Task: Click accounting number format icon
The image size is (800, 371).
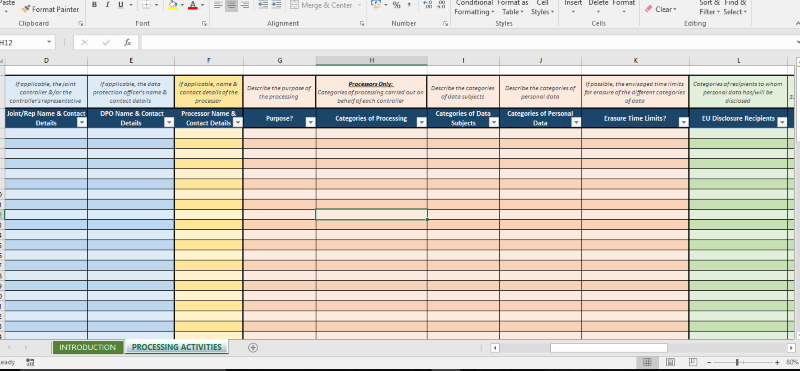Action: [376, 5]
